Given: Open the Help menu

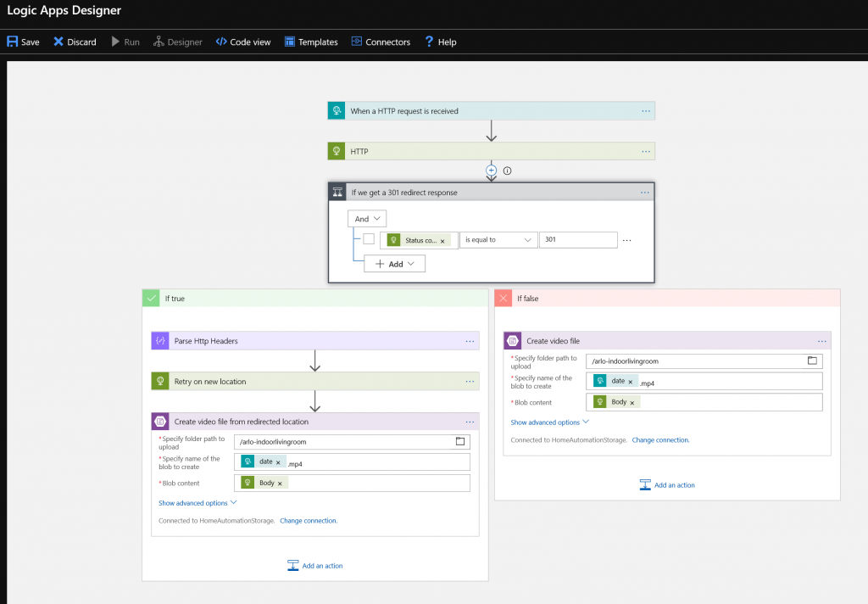Looking at the screenshot, I should click(x=441, y=42).
